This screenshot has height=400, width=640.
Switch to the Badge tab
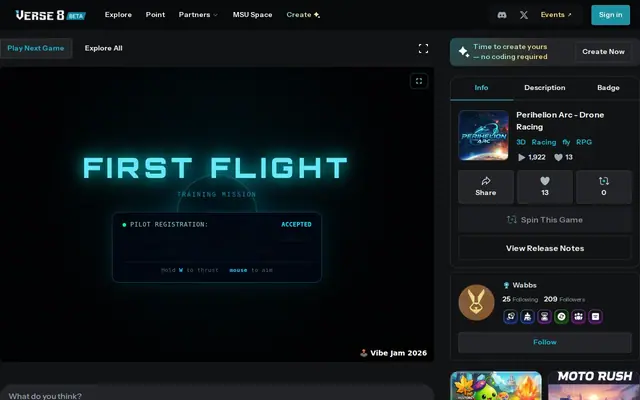click(x=608, y=88)
